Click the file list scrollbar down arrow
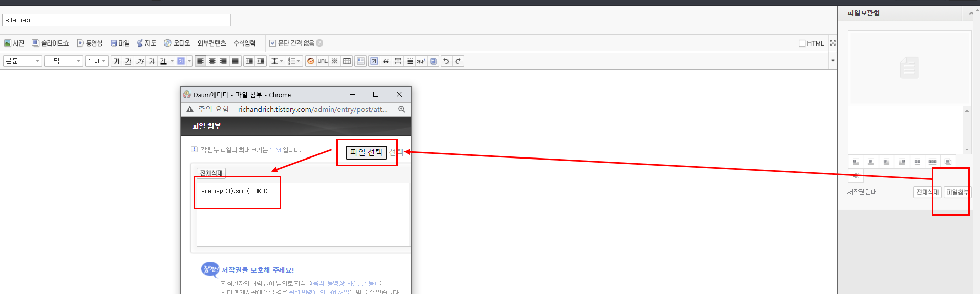 pyautogui.click(x=967, y=150)
